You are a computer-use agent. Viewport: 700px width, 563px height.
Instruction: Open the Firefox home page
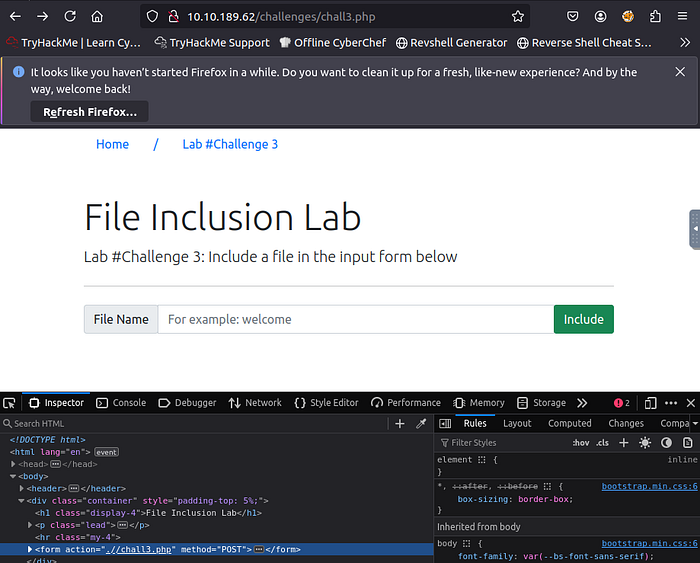pos(97,17)
